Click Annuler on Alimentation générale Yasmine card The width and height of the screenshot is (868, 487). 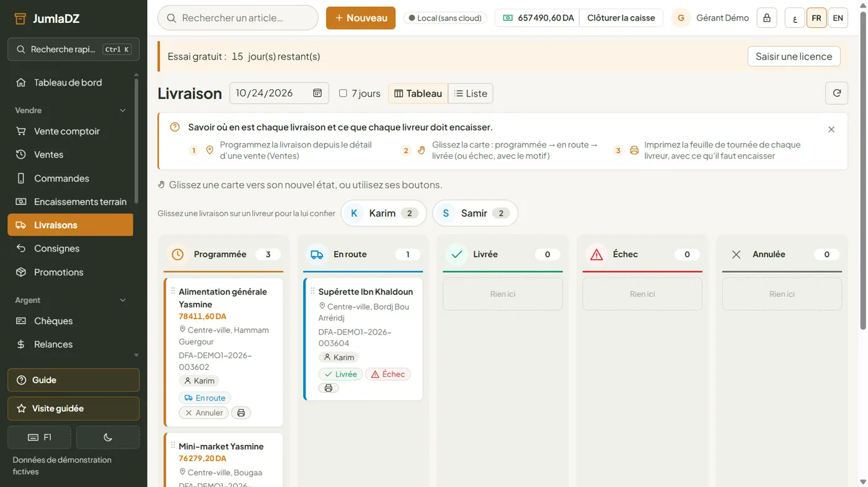204,413
